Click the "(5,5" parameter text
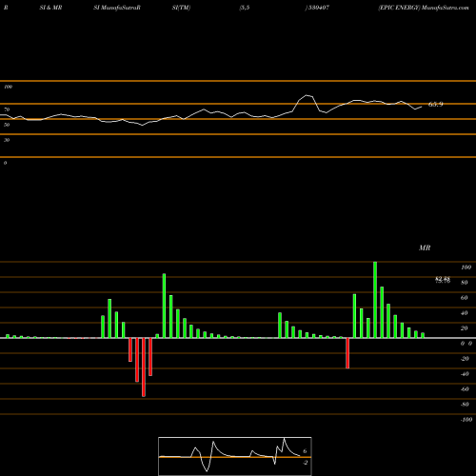Screen dimensions: 476x476 click(x=245, y=8)
